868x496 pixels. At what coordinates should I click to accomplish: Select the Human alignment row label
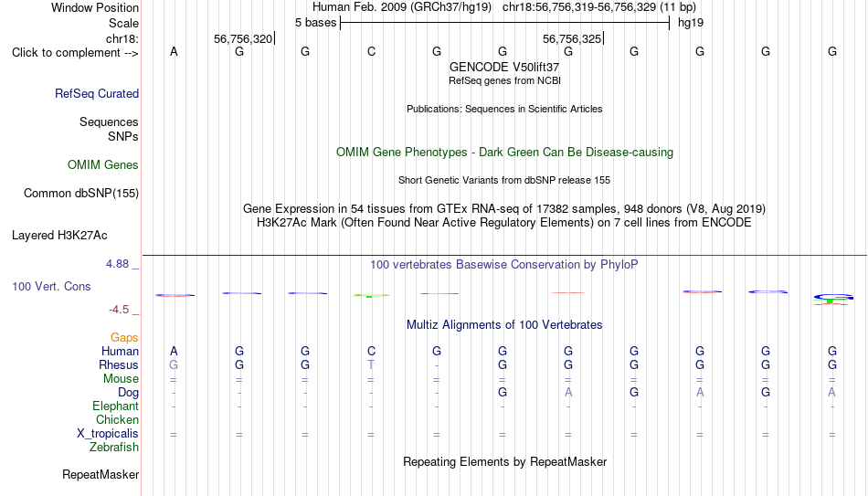click(120, 352)
